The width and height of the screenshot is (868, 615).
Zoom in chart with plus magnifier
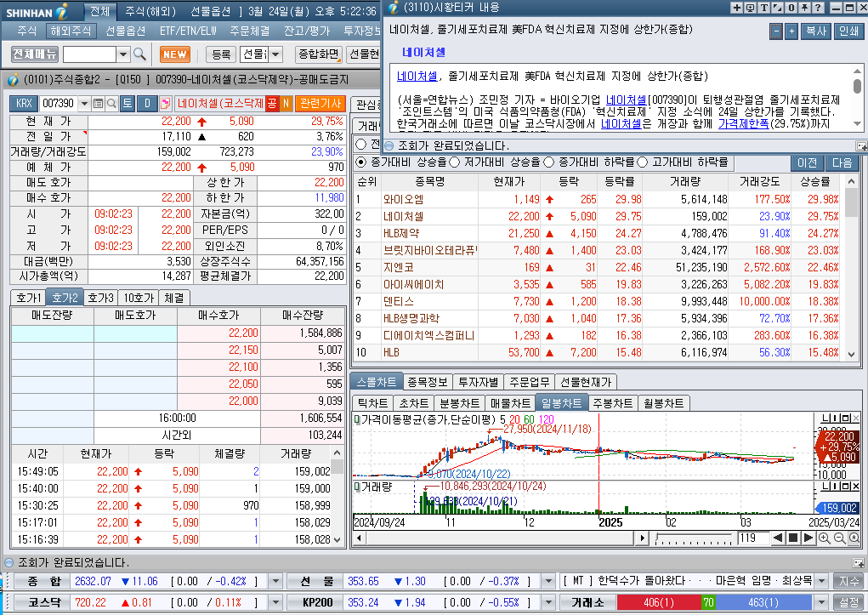825,538
